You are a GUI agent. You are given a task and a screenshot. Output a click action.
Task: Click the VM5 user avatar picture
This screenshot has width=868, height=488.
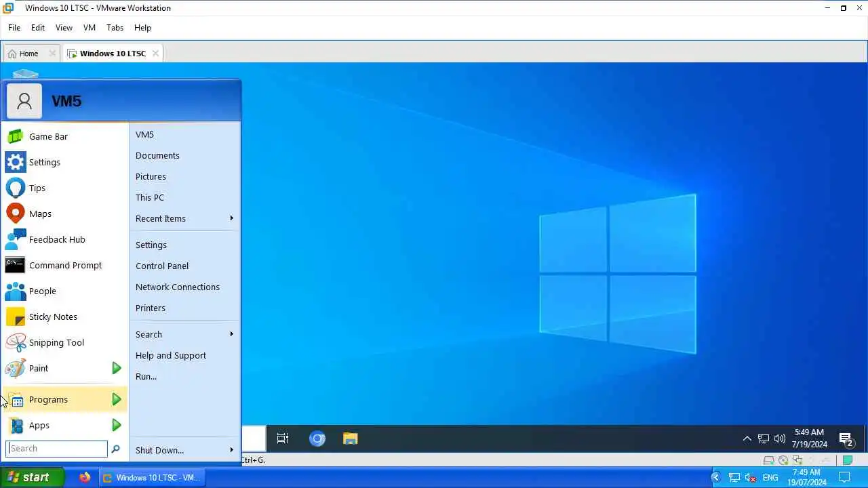[24, 101]
